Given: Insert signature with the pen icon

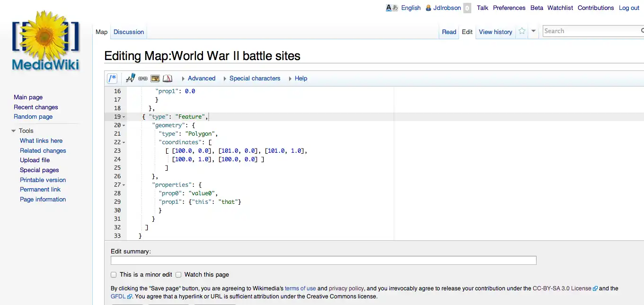Looking at the screenshot, I should click(131, 78).
